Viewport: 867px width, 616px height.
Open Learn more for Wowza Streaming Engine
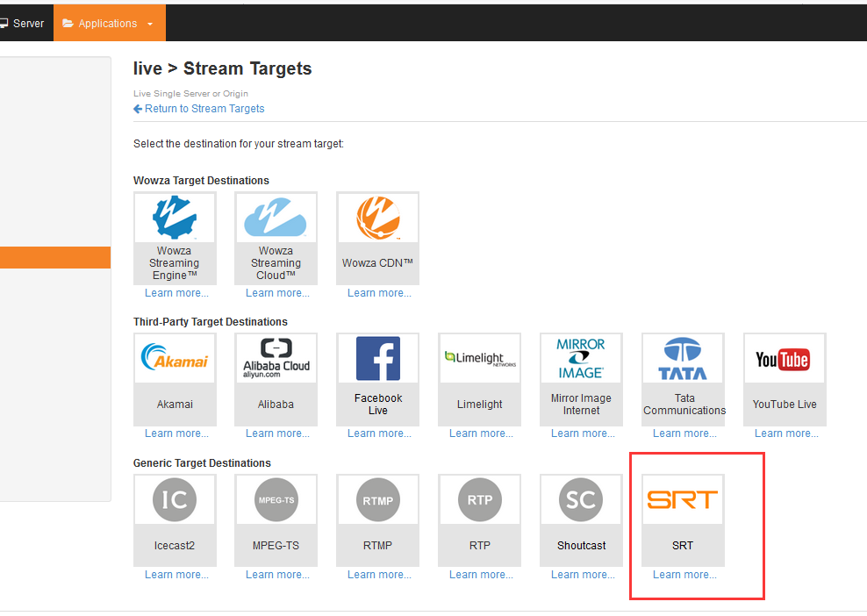click(x=177, y=293)
